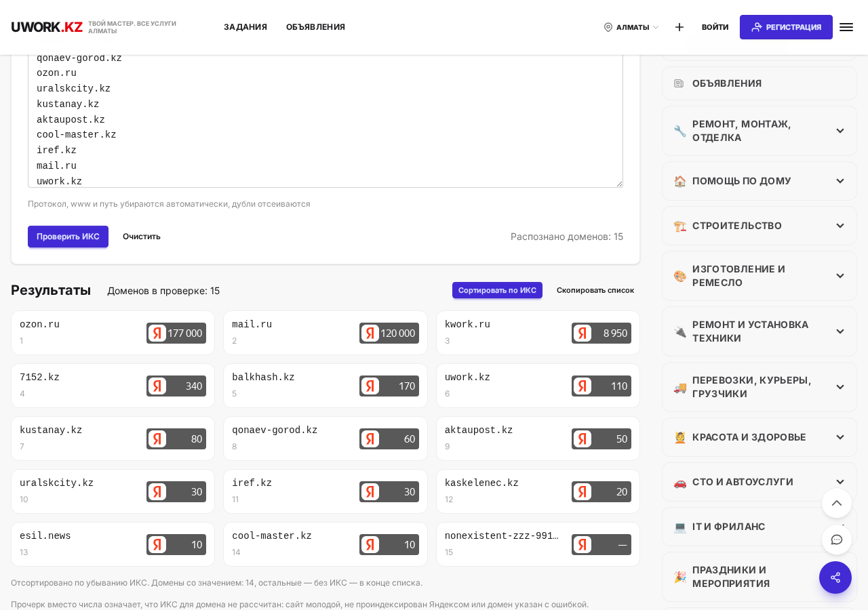Click the Распознано доменов: 15 text
Viewport: 868px width, 610px height.
pyautogui.click(x=567, y=237)
